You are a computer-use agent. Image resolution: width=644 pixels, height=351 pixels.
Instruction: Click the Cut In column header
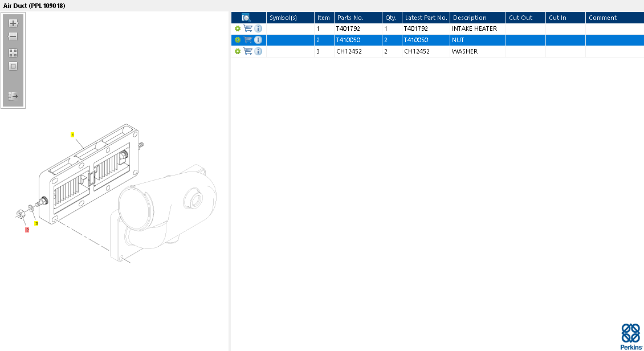[x=565, y=18]
